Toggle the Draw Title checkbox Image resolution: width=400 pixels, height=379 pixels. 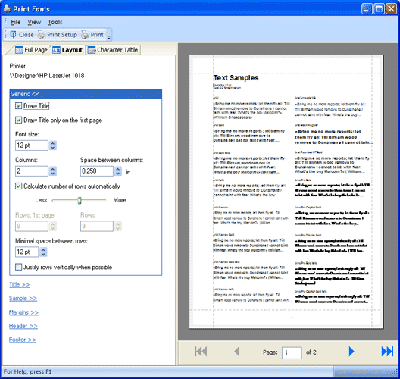tap(18, 106)
